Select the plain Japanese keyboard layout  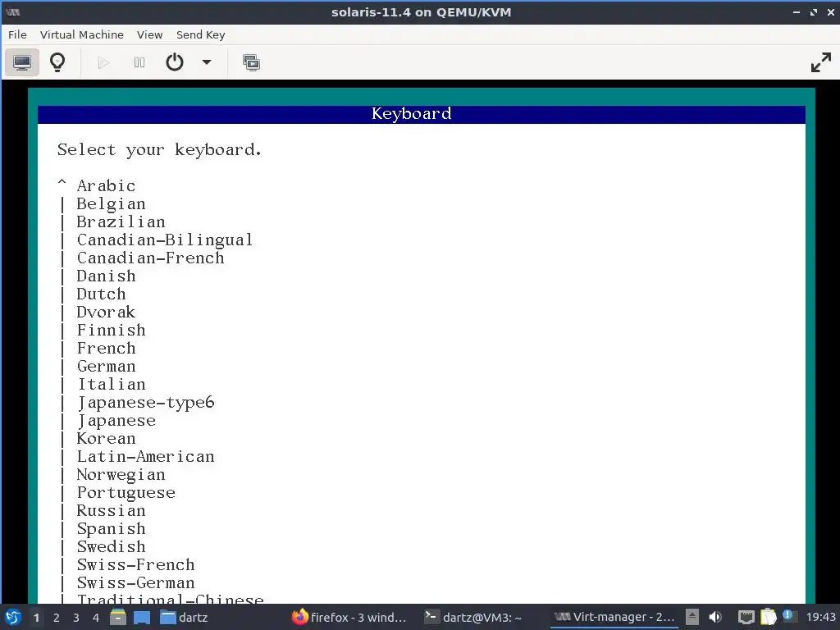pyautogui.click(x=116, y=421)
